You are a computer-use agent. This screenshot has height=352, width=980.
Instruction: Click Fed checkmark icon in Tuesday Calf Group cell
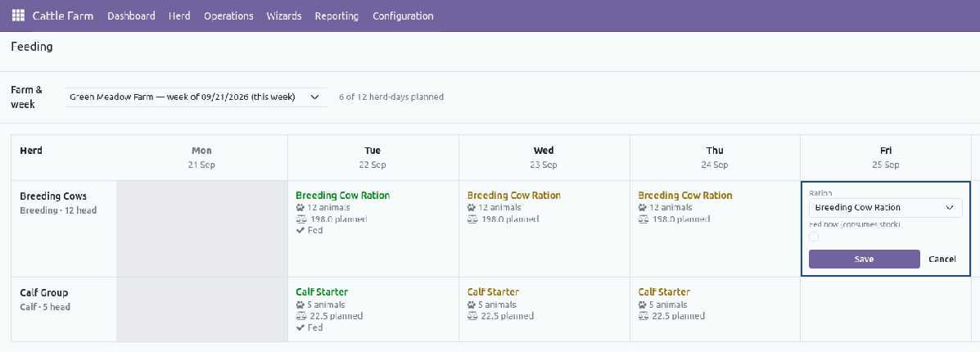tap(300, 327)
